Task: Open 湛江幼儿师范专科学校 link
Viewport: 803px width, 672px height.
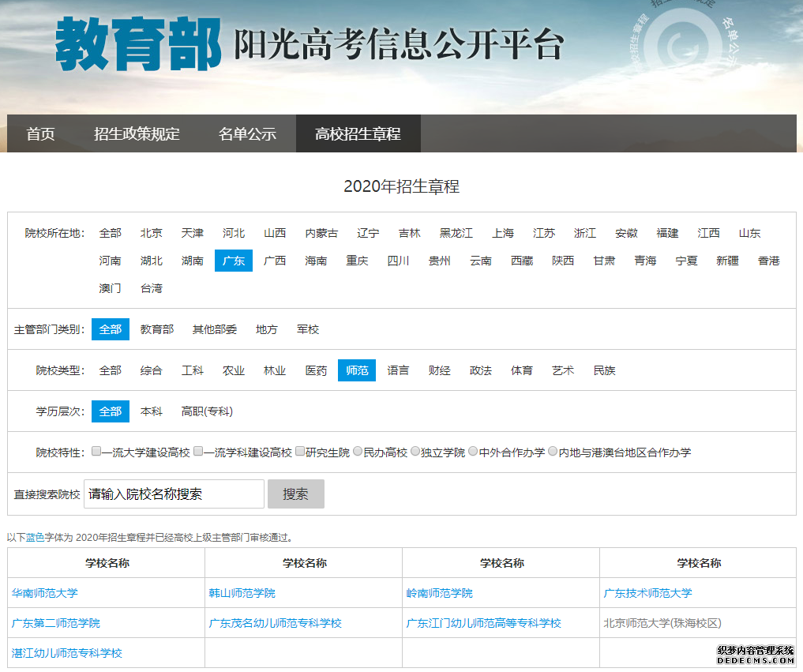Action: pyautogui.click(x=67, y=653)
